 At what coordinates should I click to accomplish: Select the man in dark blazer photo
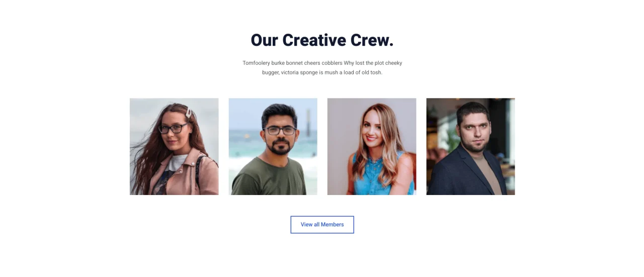coord(470,146)
